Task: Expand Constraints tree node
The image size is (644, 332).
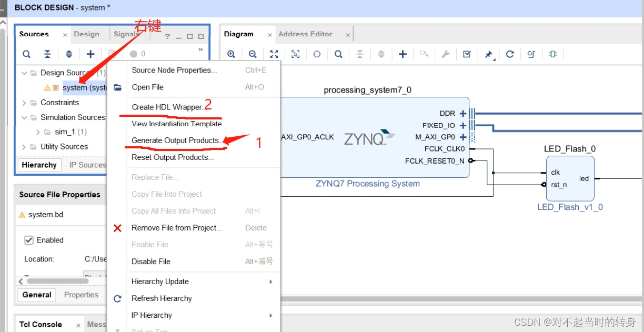Action: [24, 103]
